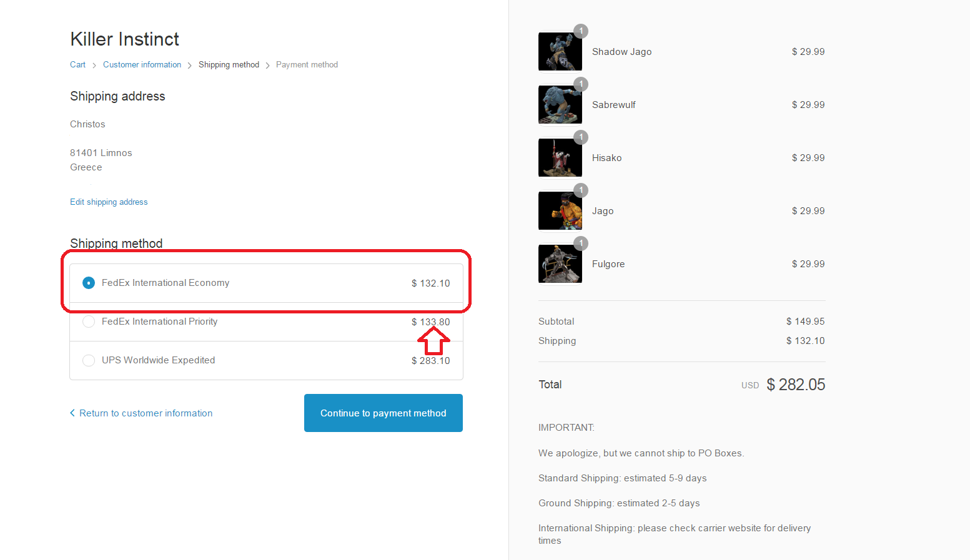
Task: Select UPS Worldwide Expedited radio button
Action: coord(89,360)
